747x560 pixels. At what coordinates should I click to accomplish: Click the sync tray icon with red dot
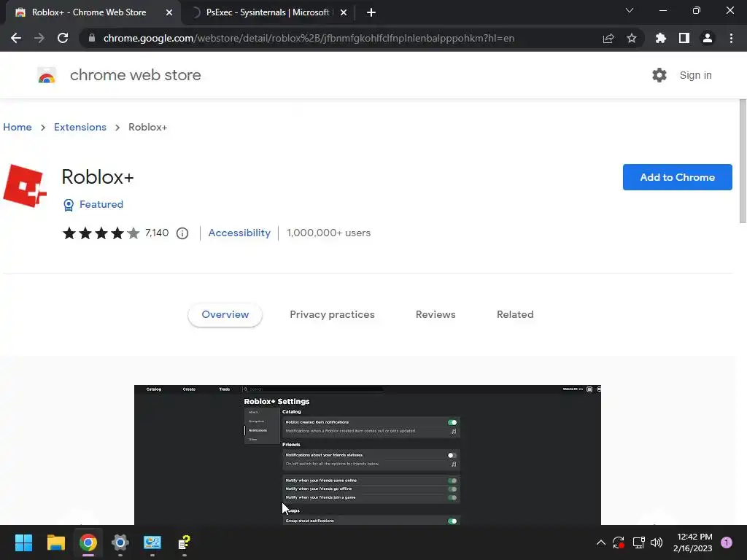coord(619,542)
